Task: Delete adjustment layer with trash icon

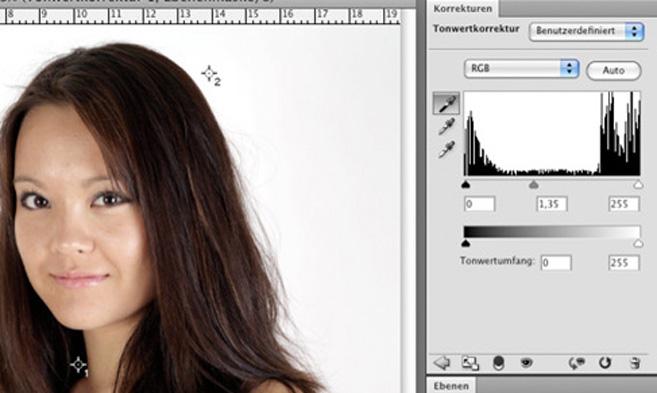Action: pyautogui.click(x=635, y=363)
